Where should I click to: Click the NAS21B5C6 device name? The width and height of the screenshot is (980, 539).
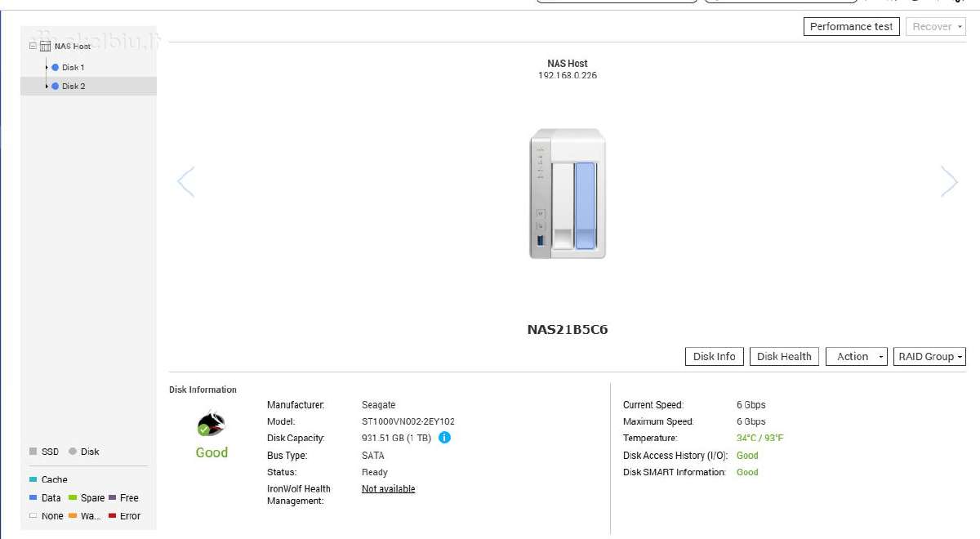click(568, 330)
